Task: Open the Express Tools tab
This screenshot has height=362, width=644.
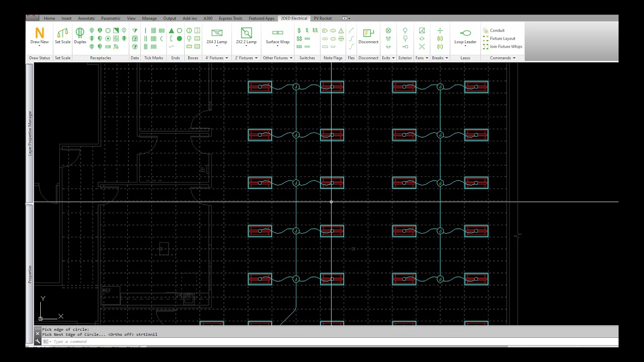Action: click(x=230, y=19)
